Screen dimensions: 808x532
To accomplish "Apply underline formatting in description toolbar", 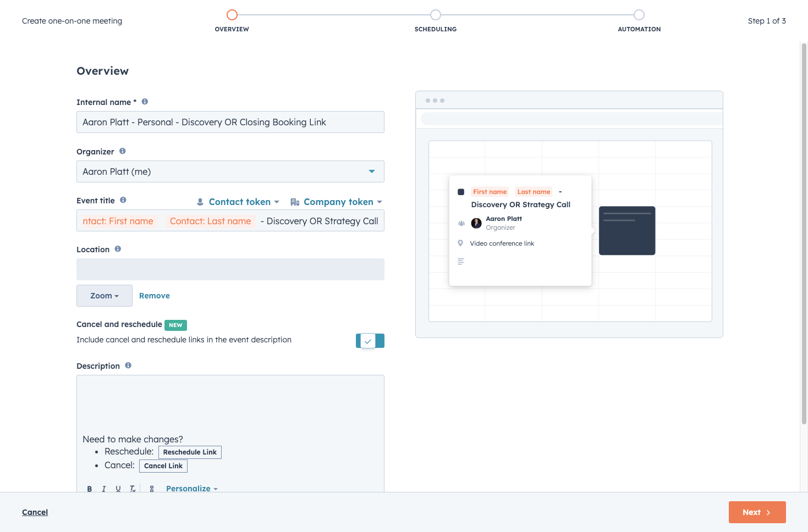I will pyautogui.click(x=118, y=489).
